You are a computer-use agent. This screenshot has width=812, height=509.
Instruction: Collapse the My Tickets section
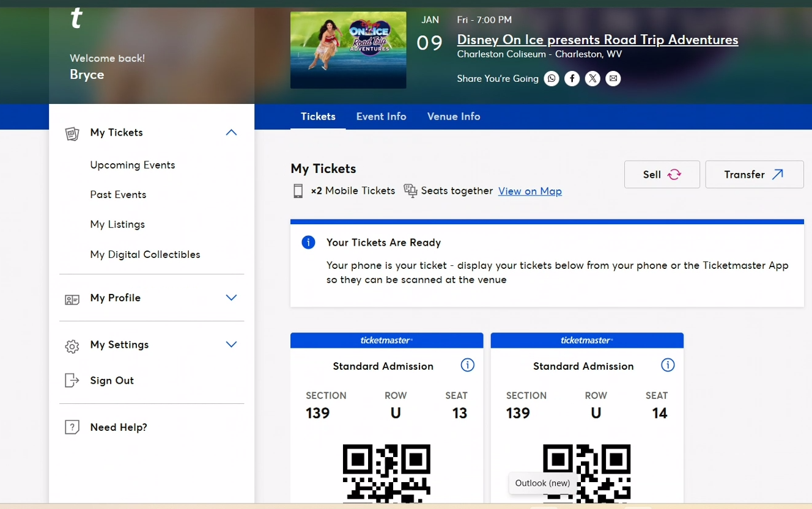click(x=231, y=133)
